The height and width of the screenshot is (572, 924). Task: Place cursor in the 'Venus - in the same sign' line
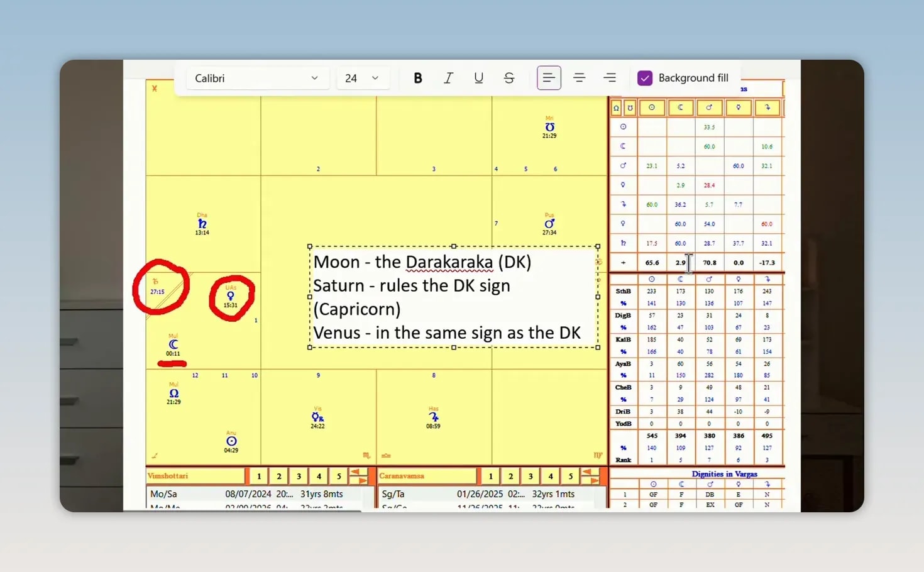(x=447, y=333)
